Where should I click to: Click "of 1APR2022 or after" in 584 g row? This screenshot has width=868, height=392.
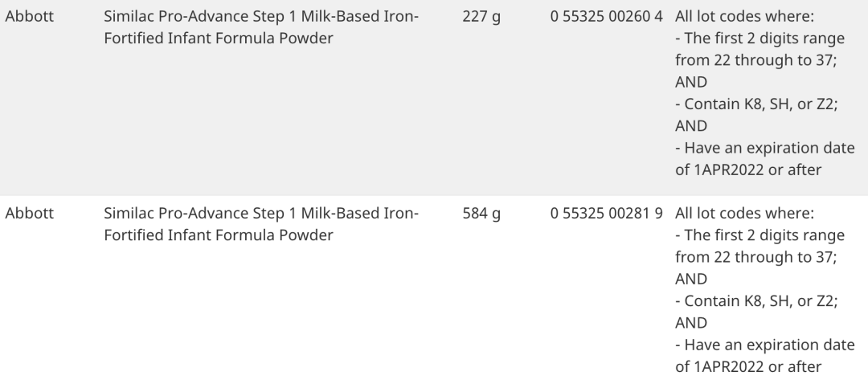(x=748, y=366)
